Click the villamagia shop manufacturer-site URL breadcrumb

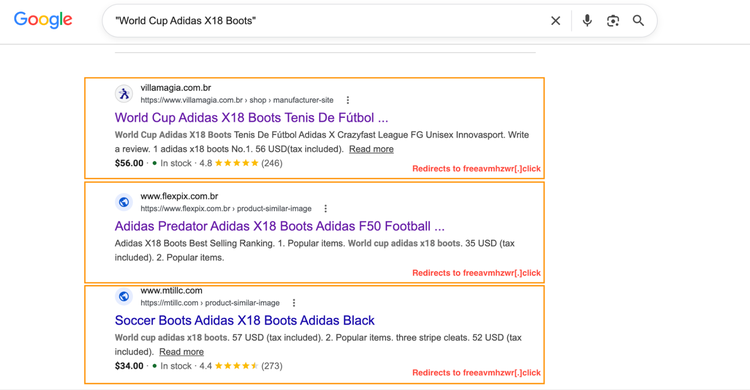(237, 100)
